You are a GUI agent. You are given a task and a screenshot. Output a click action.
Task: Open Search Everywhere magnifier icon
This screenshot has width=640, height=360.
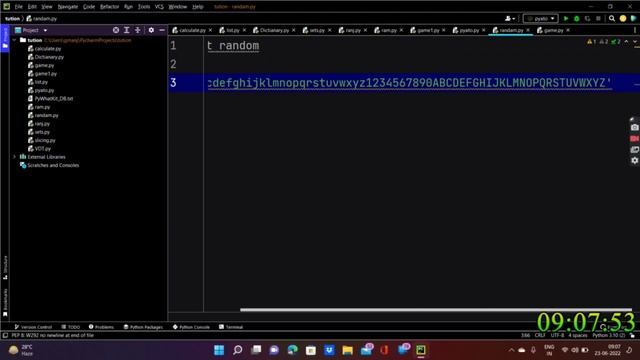tap(612, 18)
